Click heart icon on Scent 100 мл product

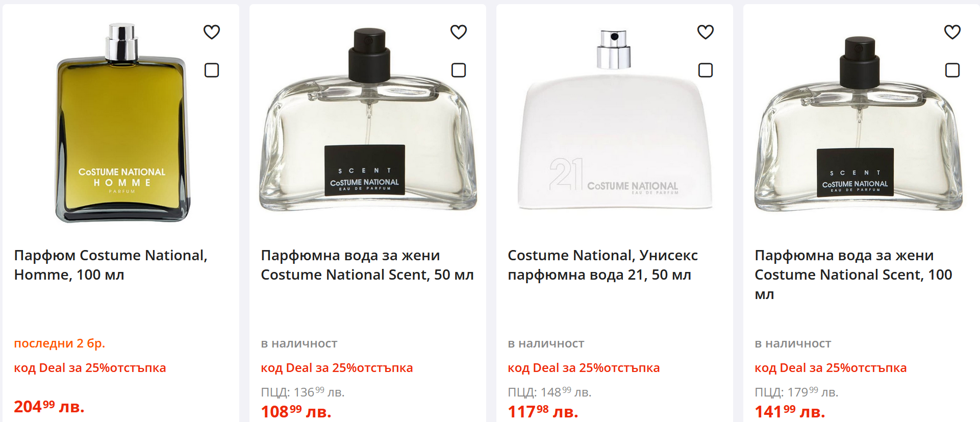point(952,32)
